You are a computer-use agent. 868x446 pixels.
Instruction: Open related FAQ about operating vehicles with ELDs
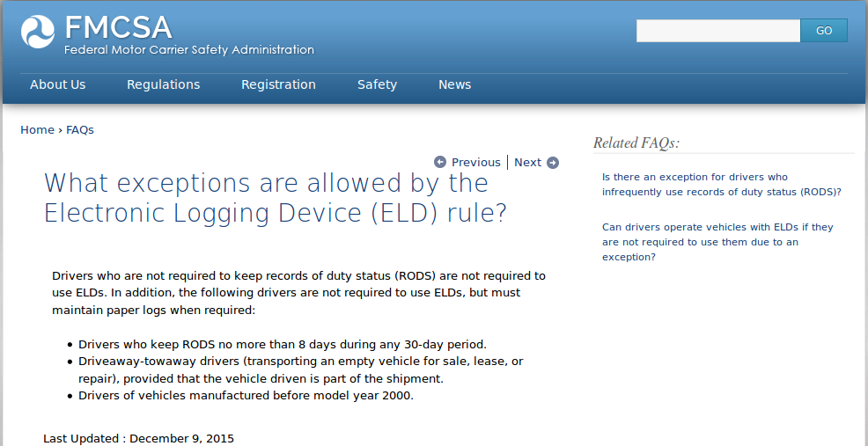tap(717, 242)
